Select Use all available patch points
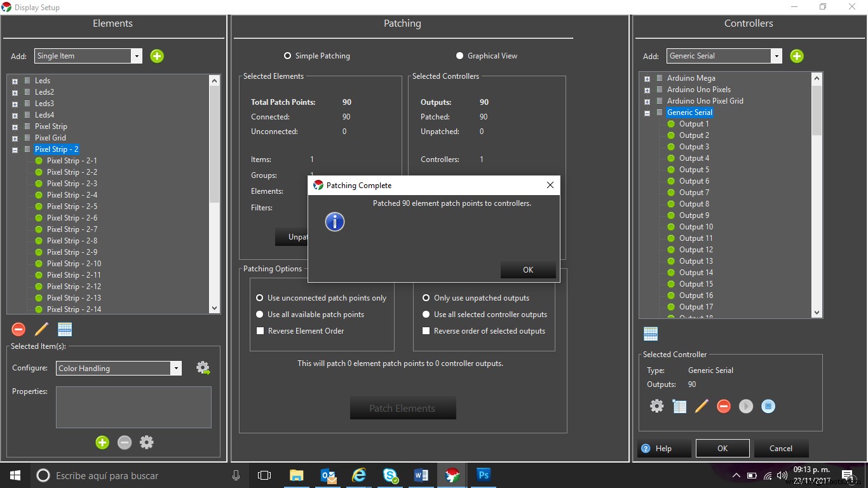This screenshot has width=868, height=488. point(260,315)
